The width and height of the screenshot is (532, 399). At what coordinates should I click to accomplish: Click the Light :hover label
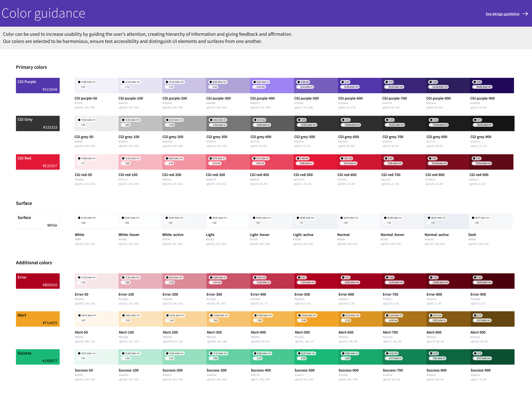259,235
